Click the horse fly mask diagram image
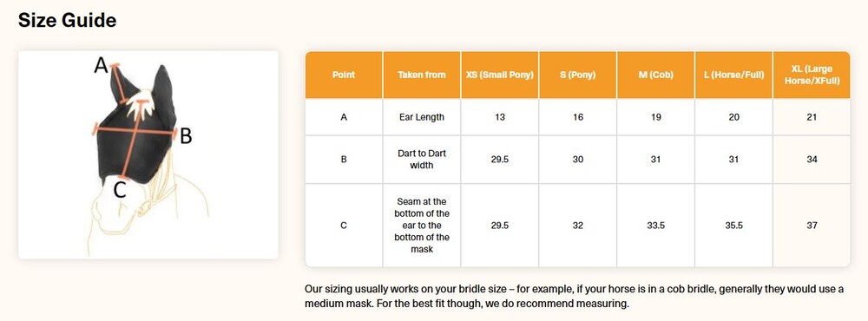The width and height of the screenshot is (868, 321). (148, 155)
